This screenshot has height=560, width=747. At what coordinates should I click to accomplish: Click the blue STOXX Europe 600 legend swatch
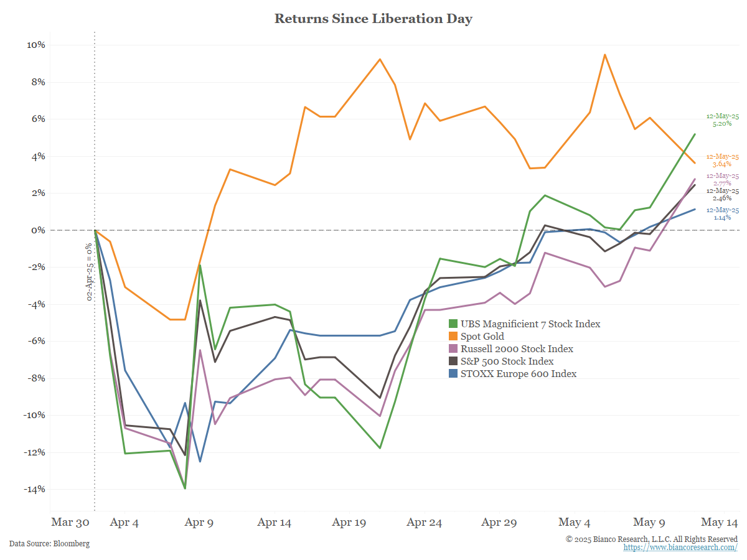tap(453, 374)
